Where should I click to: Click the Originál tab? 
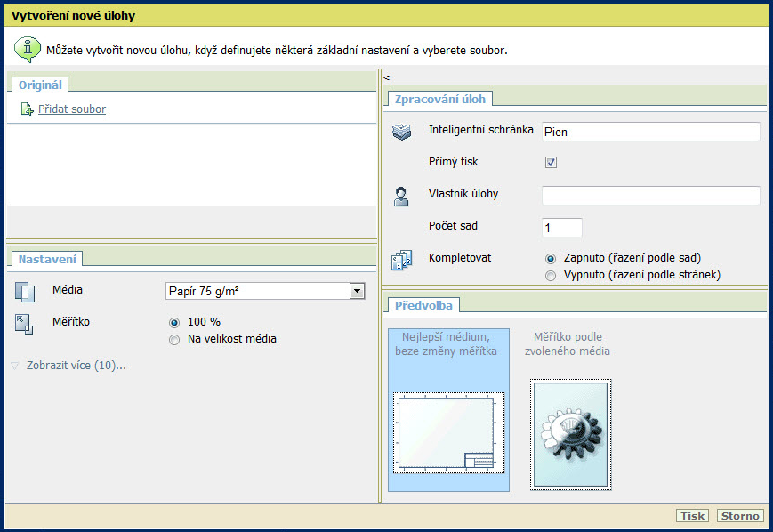click(40, 85)
